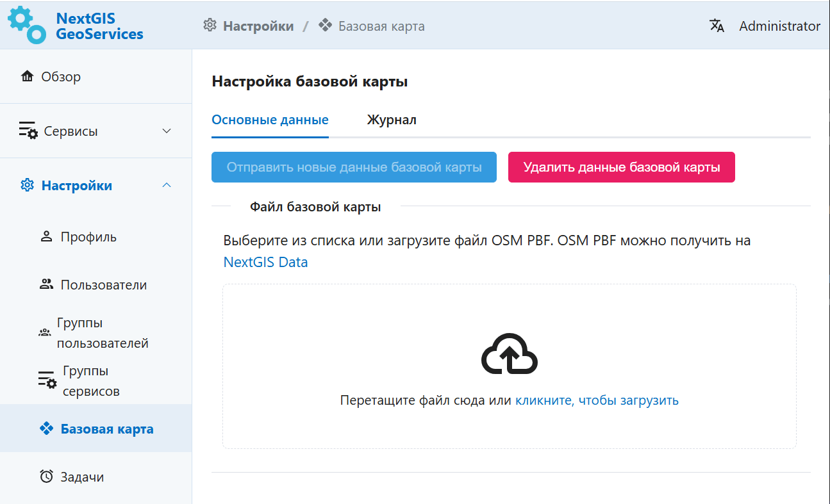Click the Группы сервисов list-gear icon
The width and height of the screenshot is (830, 504).
tap(47, 380)
